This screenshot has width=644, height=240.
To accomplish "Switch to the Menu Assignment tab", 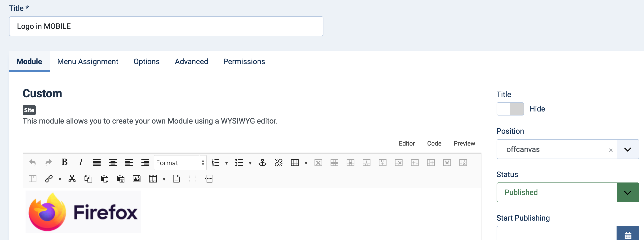I will pyautogui.click(x=88, y=61).
